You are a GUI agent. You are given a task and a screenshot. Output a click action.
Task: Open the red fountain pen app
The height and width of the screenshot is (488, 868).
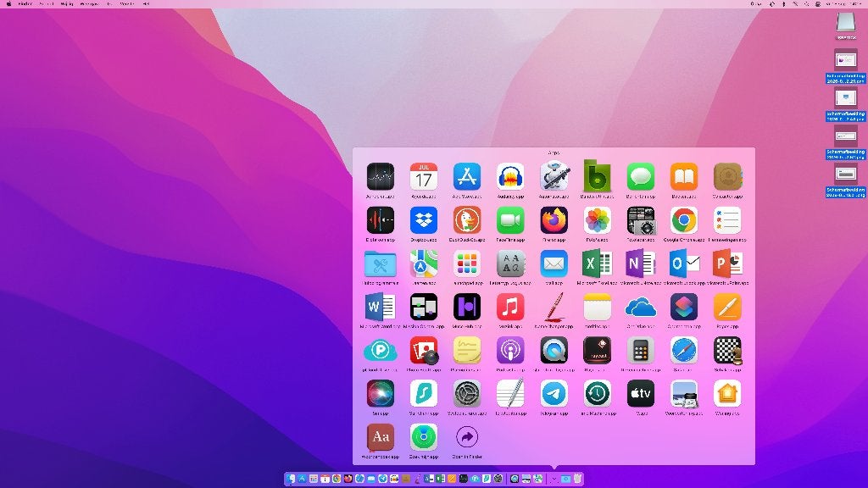tap(554, 307)
